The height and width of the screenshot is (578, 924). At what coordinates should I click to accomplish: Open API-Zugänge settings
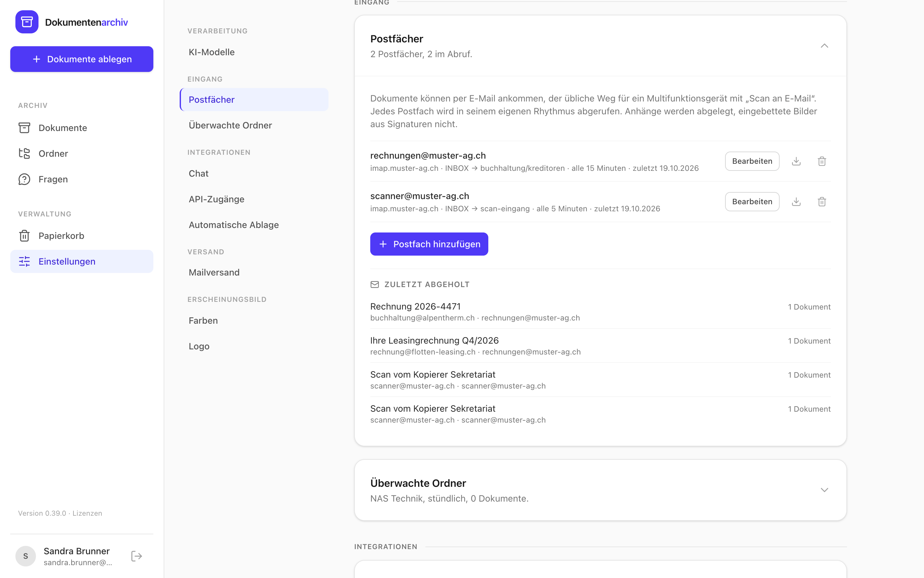point(254,199)
